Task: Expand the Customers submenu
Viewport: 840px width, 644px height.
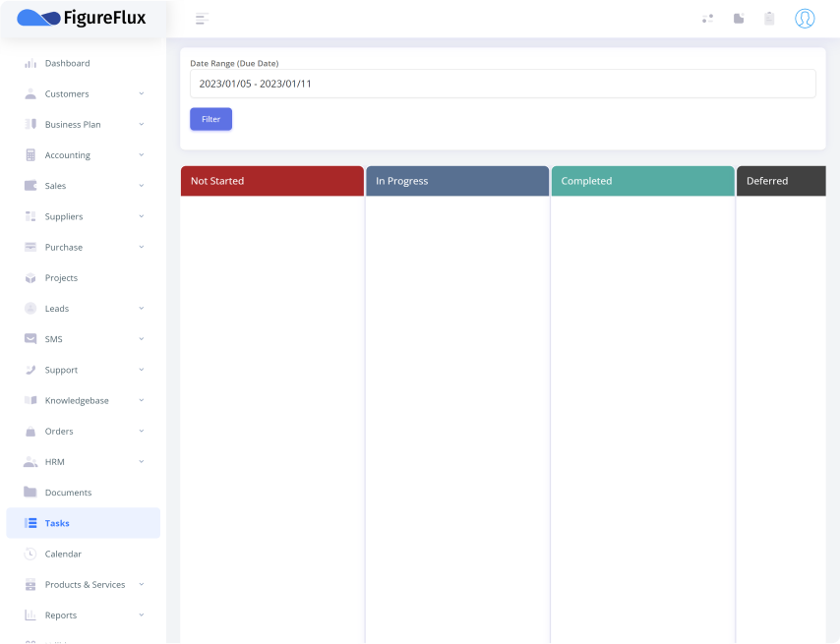Action: coord(142,94)
